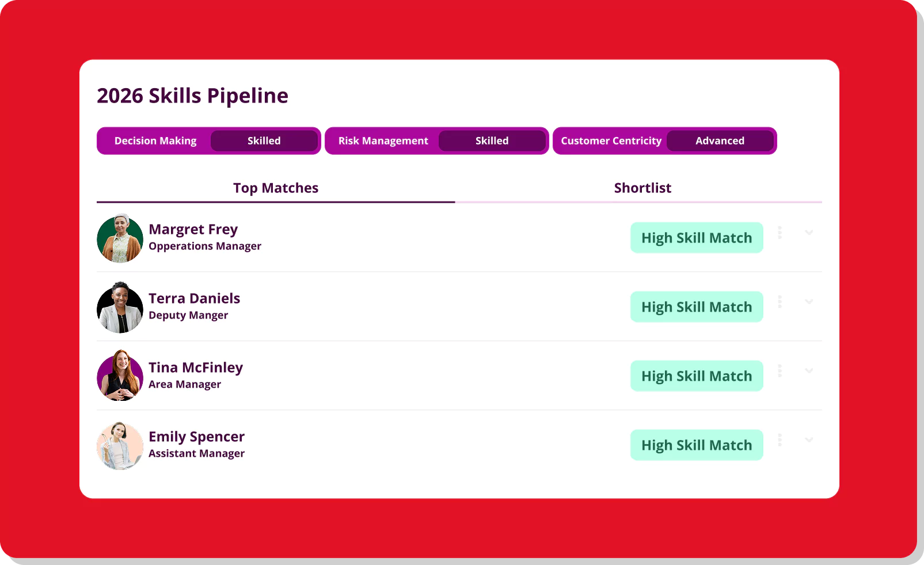Open more options for Terra Daniels
This screenshot has width=924, height=565.
pos(780,302)
